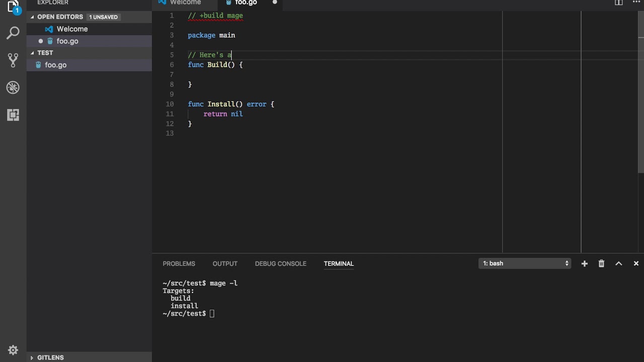
Task: Open the Extensions view
Action: [13, 115]
